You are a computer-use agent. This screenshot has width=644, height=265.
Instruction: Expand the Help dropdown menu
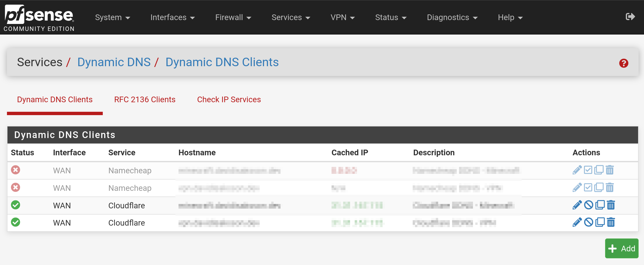tap(510, 18)
